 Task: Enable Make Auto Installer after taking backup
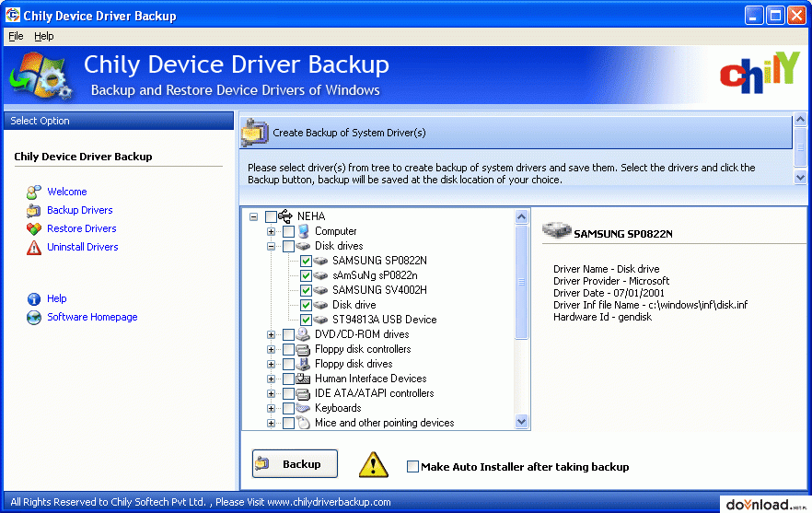pos(412,467)
